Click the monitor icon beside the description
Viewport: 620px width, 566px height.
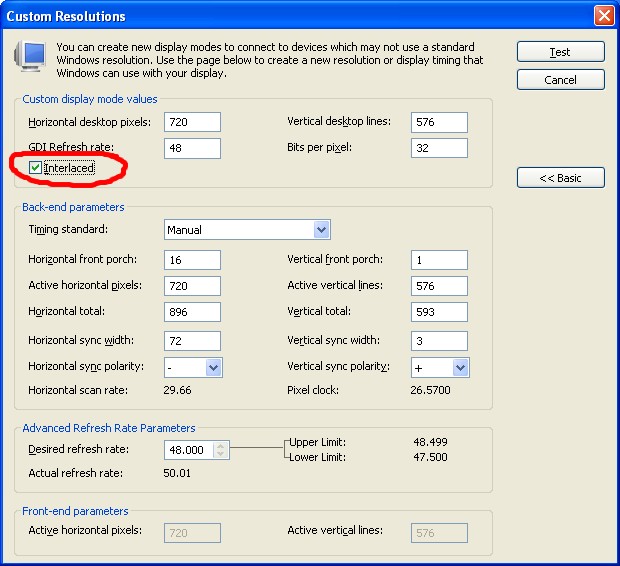coord(30,56)
